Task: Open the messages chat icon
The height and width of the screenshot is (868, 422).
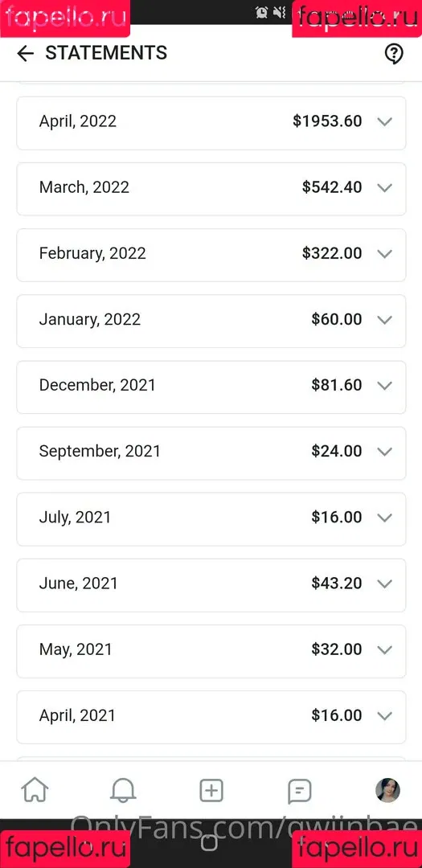Action: pyautogui.click(x=300, y=791)
